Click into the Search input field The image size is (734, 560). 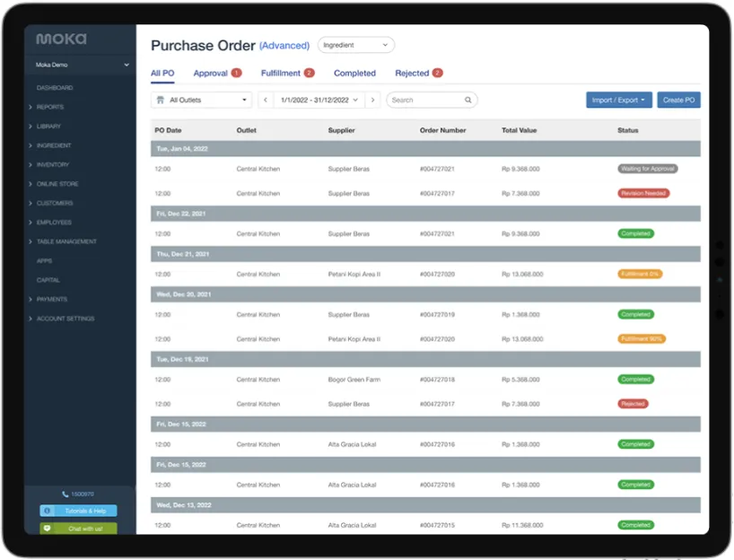point(425,101)
